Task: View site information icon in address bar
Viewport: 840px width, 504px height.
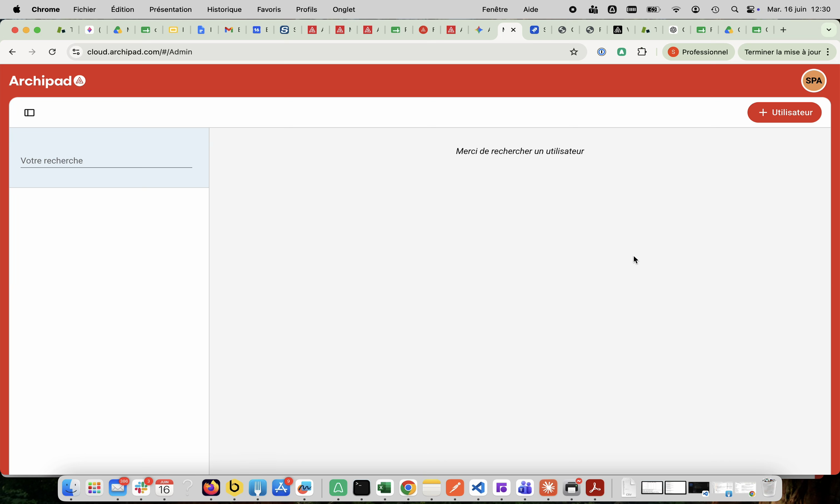Action: coord(76,52)
